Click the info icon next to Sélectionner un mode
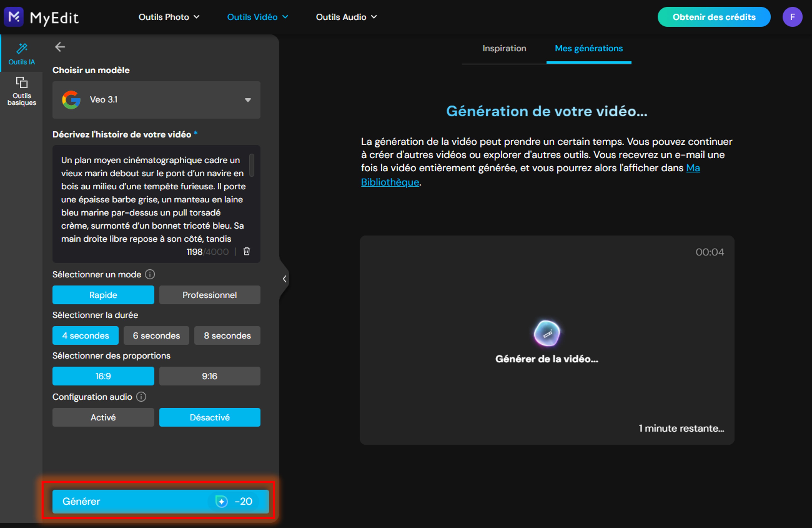 pyautogui.click(x=150, y=274)
